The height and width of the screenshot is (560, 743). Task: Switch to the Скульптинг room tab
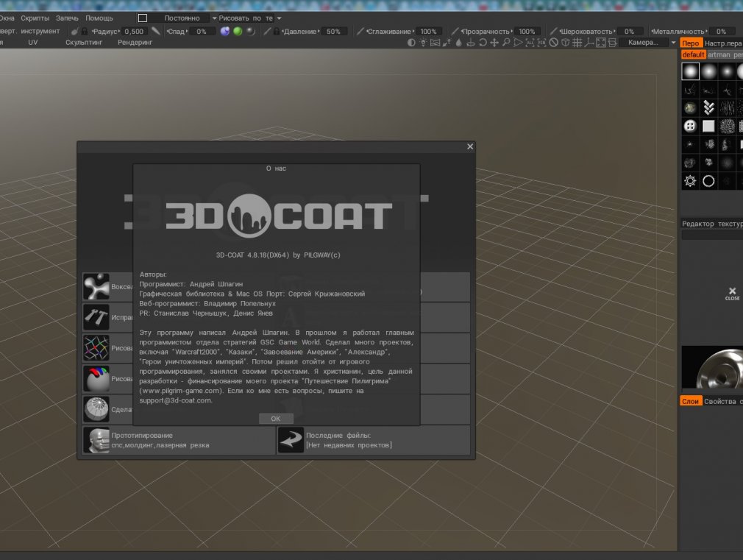84,42
